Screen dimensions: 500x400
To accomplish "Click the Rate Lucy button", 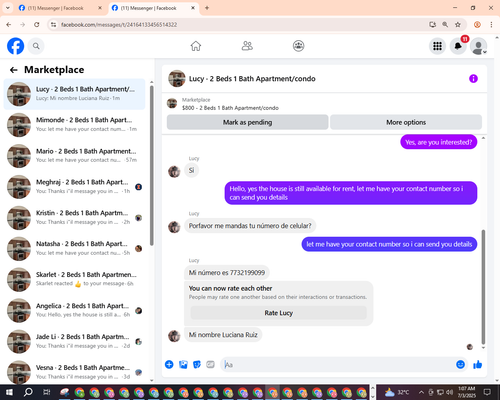I will pyautogui.click(x=279, y=313).
